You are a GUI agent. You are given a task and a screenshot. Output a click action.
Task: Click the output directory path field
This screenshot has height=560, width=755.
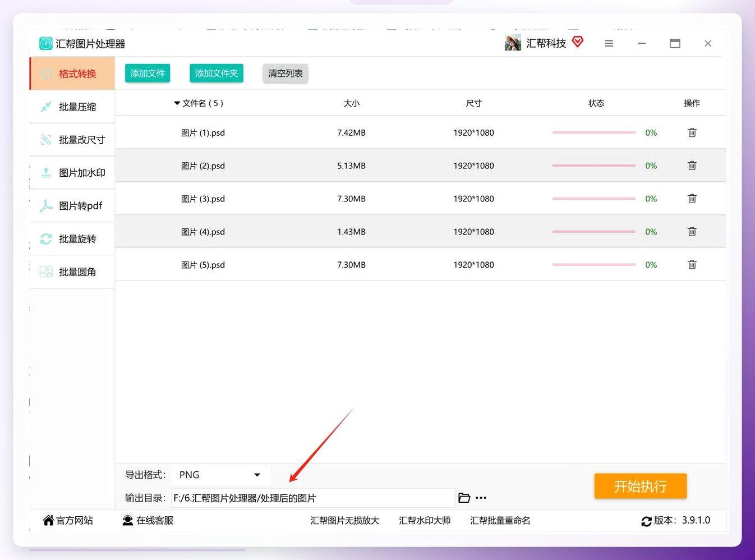tap(313, 498)
